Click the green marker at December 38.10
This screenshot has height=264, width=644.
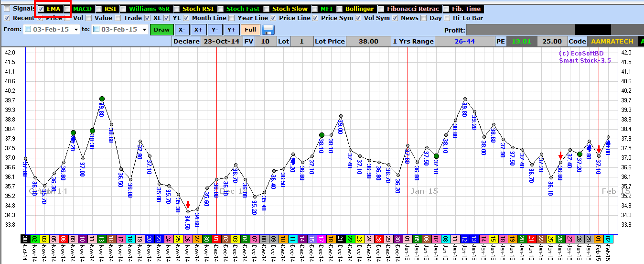click(322, 135)
